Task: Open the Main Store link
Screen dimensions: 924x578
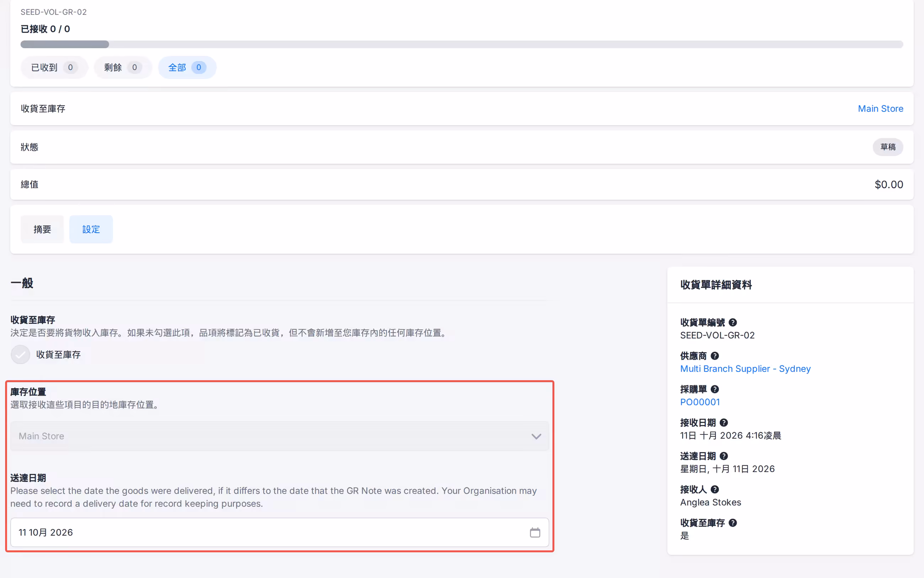Action: tap(880, 108)
